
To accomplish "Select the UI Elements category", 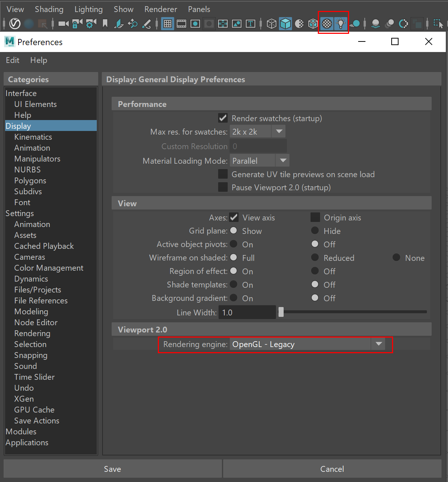I will tap(51, 104).
